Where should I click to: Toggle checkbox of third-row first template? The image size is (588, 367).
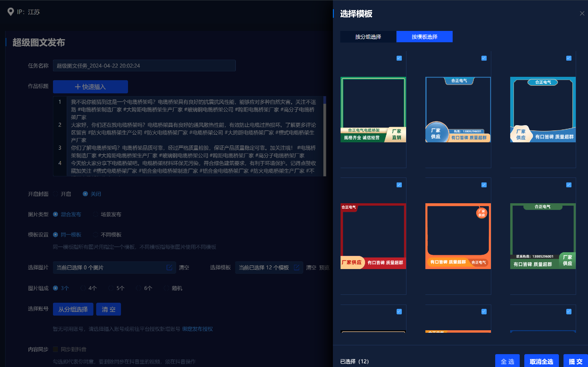tap(399, 312)
